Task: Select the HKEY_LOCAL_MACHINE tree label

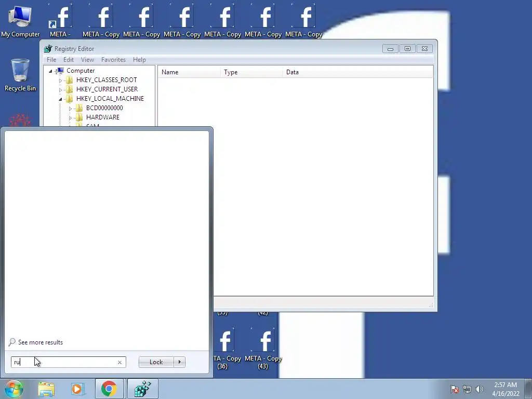Action: click(x=110, y=98)
